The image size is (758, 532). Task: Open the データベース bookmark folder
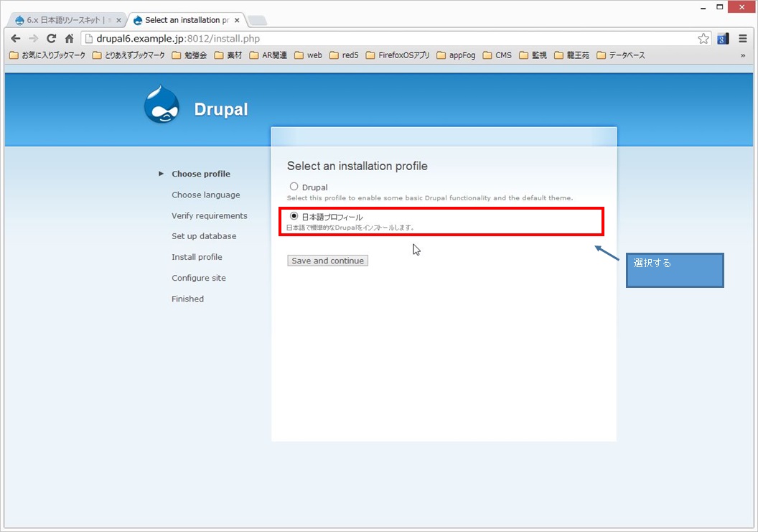coord(621,55)
